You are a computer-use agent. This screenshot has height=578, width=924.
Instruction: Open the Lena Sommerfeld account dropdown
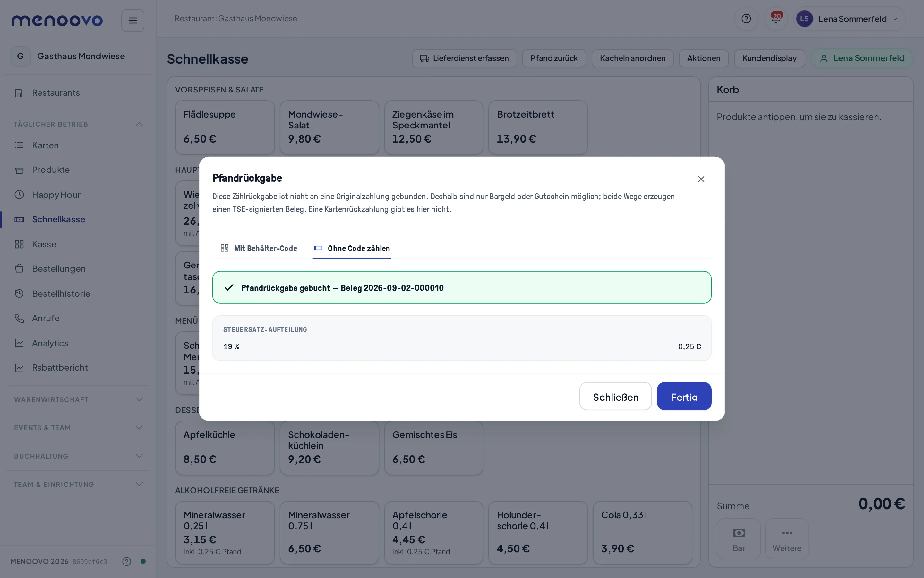pyautogui.click(x=849, y=19)
